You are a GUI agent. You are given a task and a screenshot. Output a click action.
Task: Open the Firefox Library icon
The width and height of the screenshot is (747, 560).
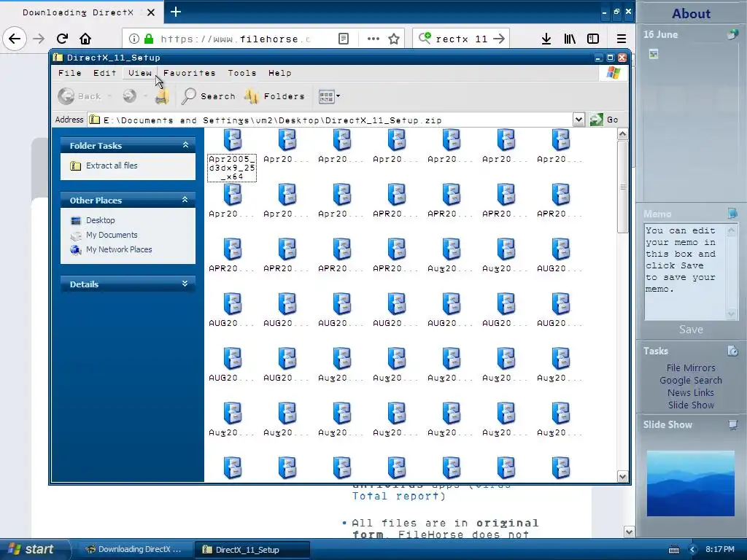(570, 39)
